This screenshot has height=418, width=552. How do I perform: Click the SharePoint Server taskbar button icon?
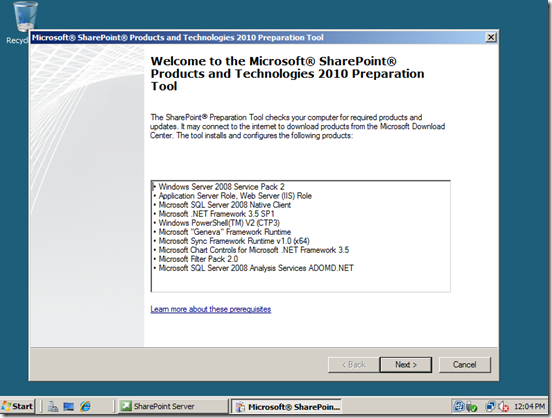point(126,406)
